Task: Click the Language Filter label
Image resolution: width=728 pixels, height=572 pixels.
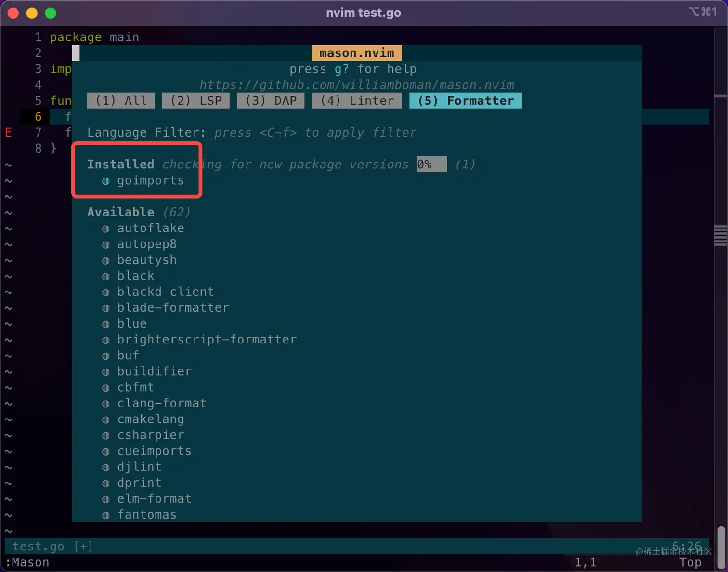Action: (147, 132)
